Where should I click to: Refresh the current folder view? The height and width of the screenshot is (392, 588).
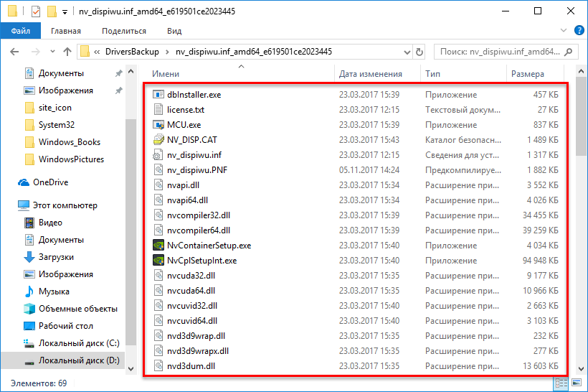419,52
